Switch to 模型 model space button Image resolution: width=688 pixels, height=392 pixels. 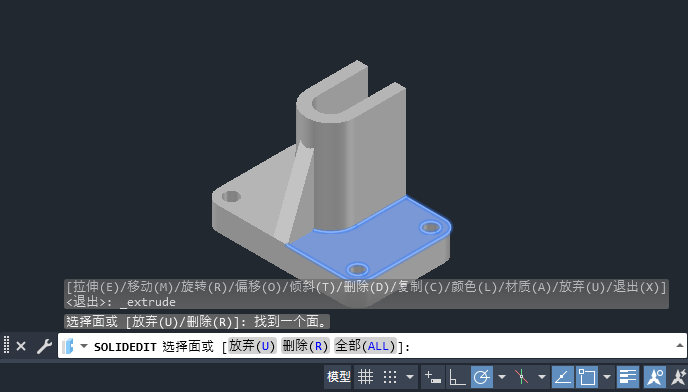coord(338,377)
